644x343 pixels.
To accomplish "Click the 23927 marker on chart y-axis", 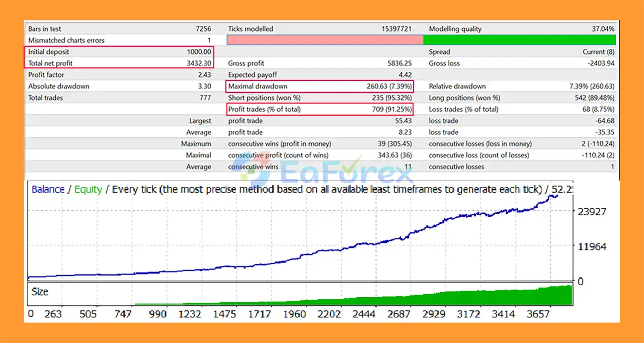I will tap(592, 212).
